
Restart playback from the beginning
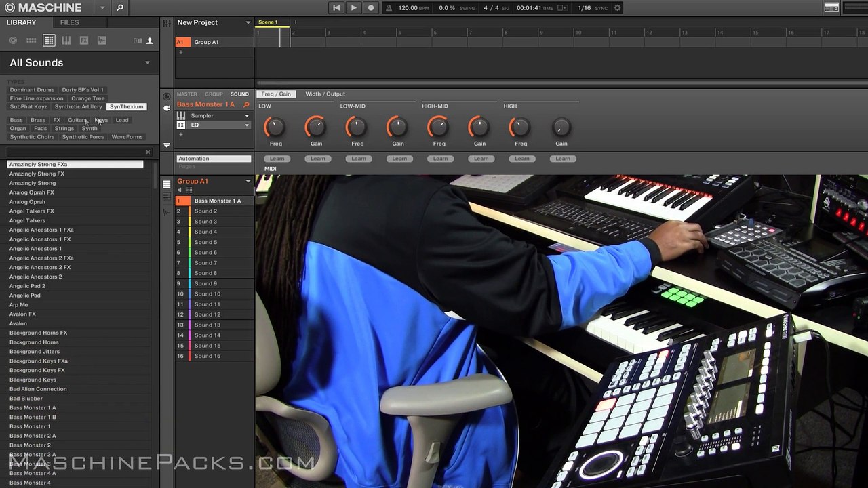click(x=336, y=8)
